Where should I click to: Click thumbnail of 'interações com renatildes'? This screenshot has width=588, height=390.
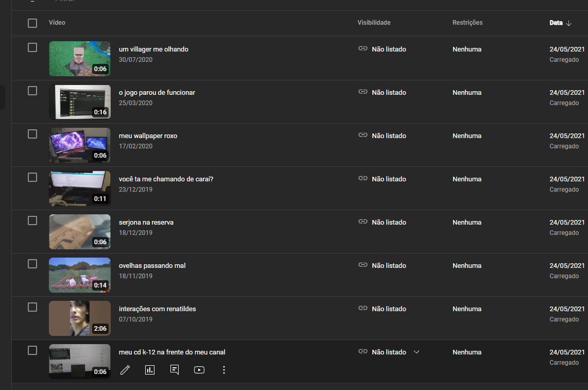(80, 318)
